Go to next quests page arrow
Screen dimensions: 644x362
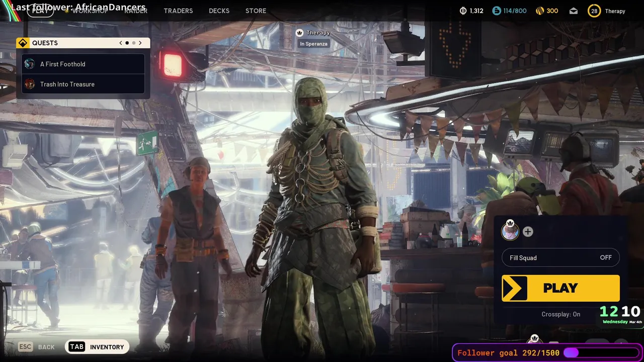140,43
